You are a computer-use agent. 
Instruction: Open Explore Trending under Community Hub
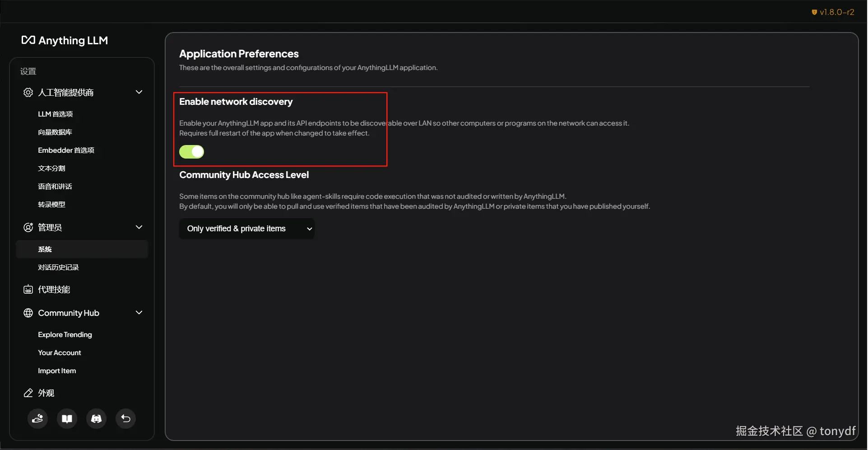[x=65, y=335]
